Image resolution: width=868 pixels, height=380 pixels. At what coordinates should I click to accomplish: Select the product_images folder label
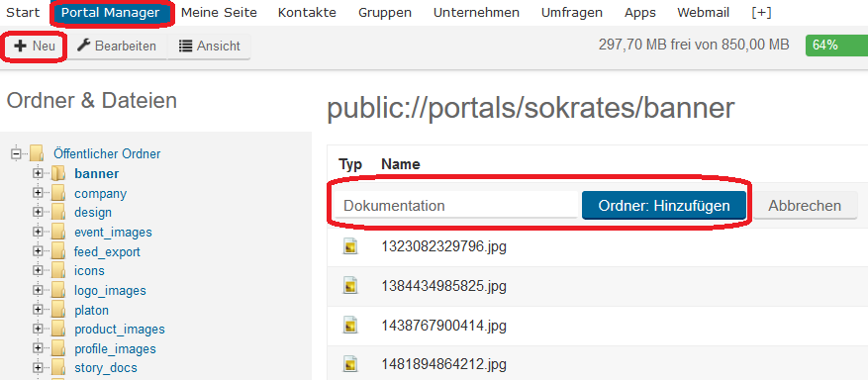[x=120, y=330]
